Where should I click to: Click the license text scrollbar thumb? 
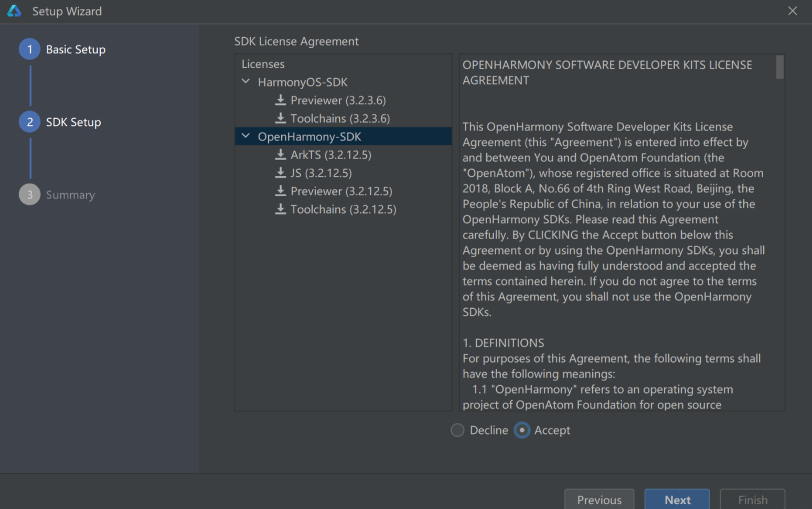pyautogui.click(x=779, y=67)
